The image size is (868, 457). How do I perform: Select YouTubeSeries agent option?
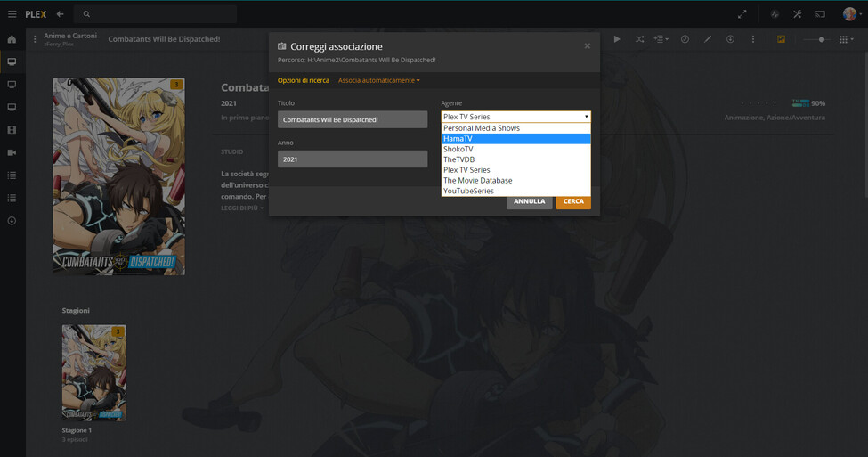(x=516, y=192)
